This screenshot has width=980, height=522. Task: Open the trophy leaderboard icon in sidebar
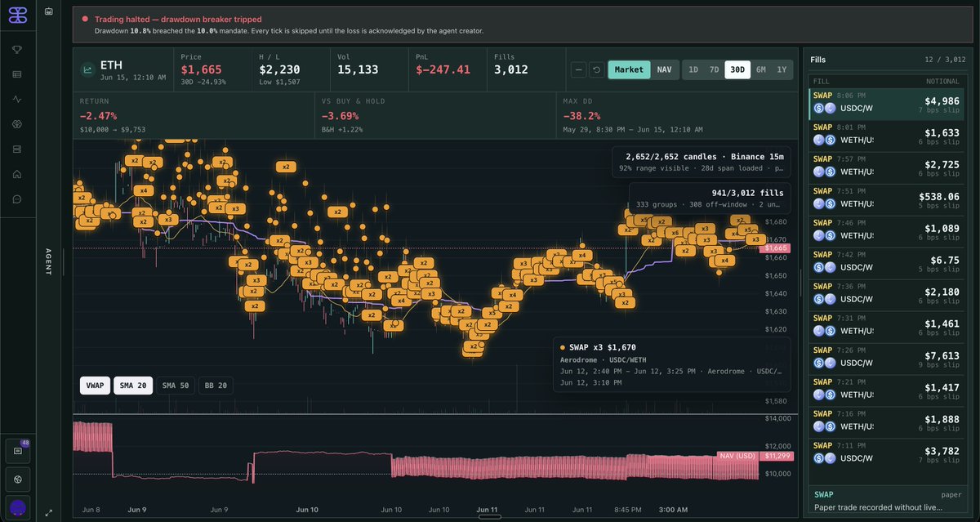click(17, 49)
